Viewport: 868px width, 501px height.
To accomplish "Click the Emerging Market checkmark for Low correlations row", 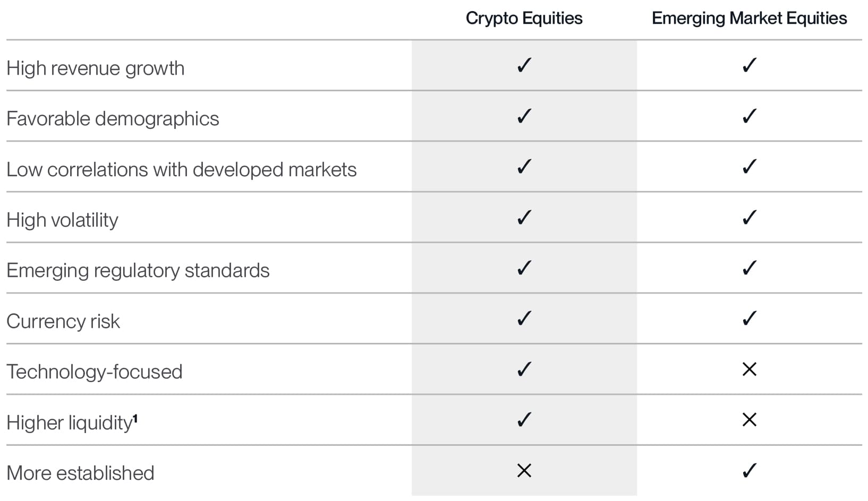I will pyautogui.click(x=749, y=167).
